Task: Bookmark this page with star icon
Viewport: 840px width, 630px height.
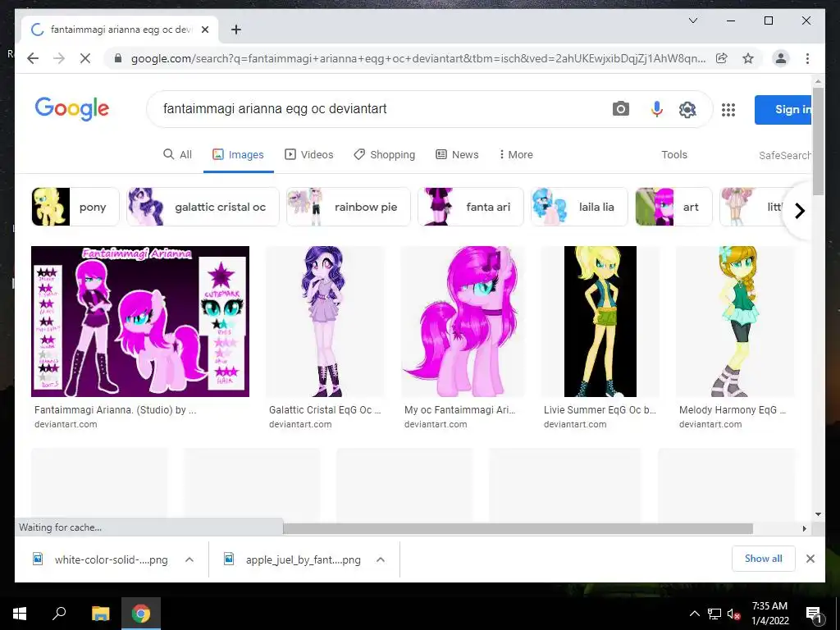Action: click(x=748, y=58)
